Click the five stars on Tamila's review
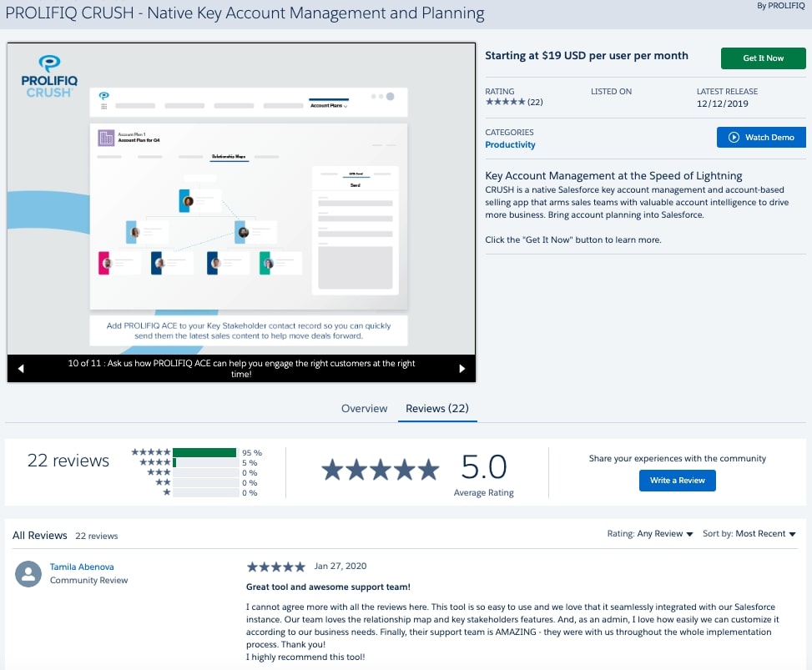812x670 pixels. [276, 567]
